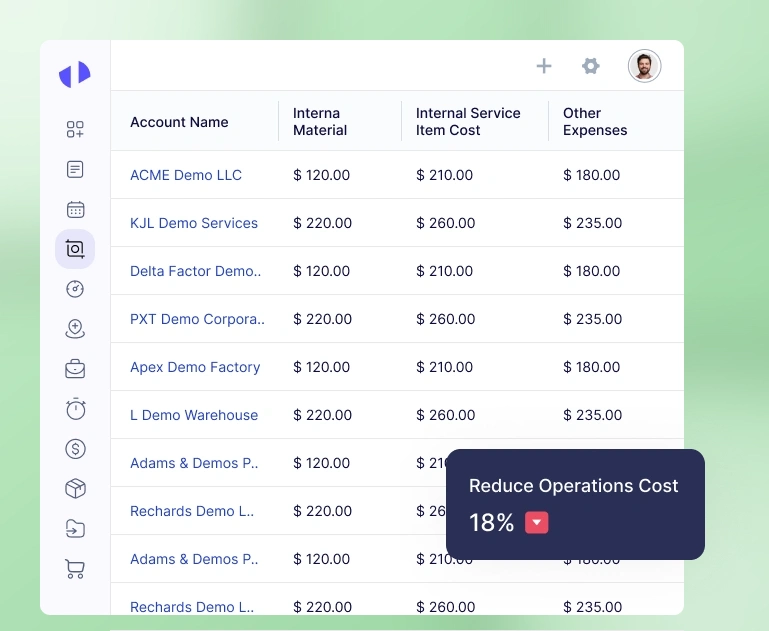Open the dollar coin billing icon
The height and width of the screenshot is (631, 769).
76,449
